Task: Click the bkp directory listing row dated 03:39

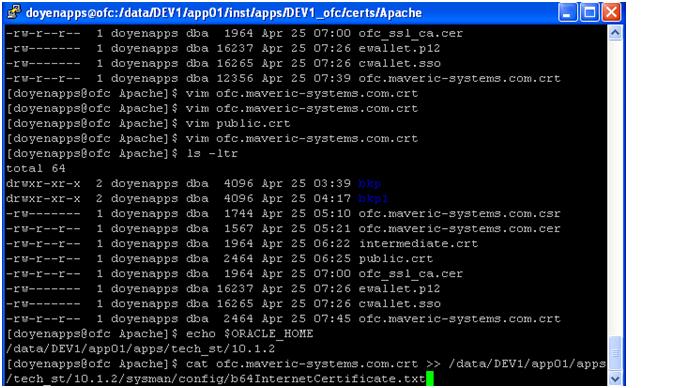Action: pyautogui.click(x=194, y=184)
